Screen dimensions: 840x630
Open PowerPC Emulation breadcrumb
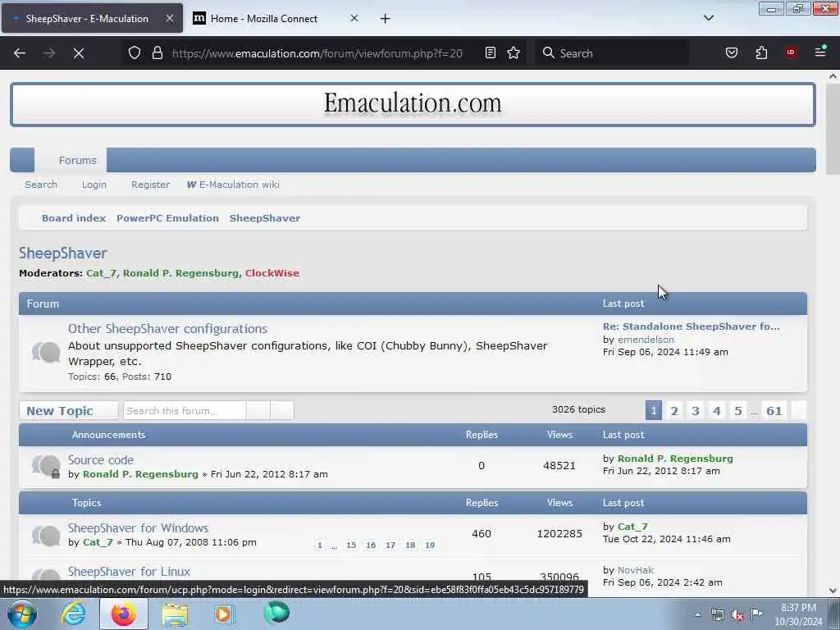167,218
